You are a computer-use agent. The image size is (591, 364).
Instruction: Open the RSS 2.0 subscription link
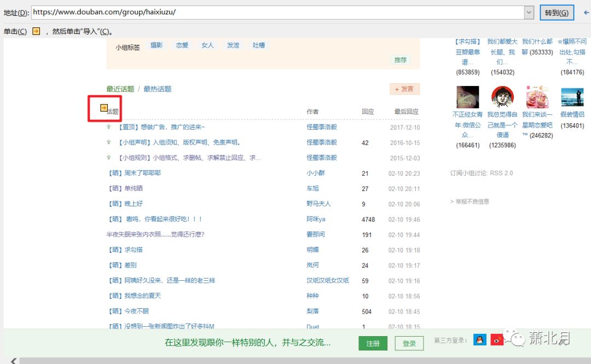click(501, 173)
